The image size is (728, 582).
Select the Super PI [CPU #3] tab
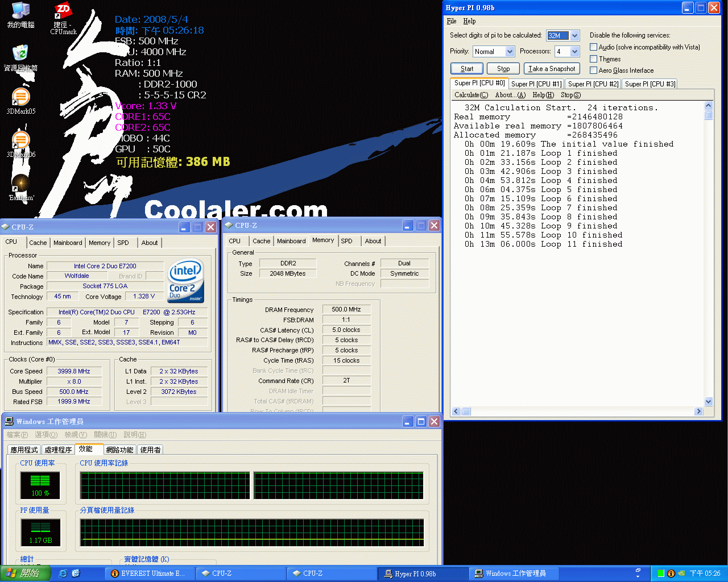tap(650, 84)
